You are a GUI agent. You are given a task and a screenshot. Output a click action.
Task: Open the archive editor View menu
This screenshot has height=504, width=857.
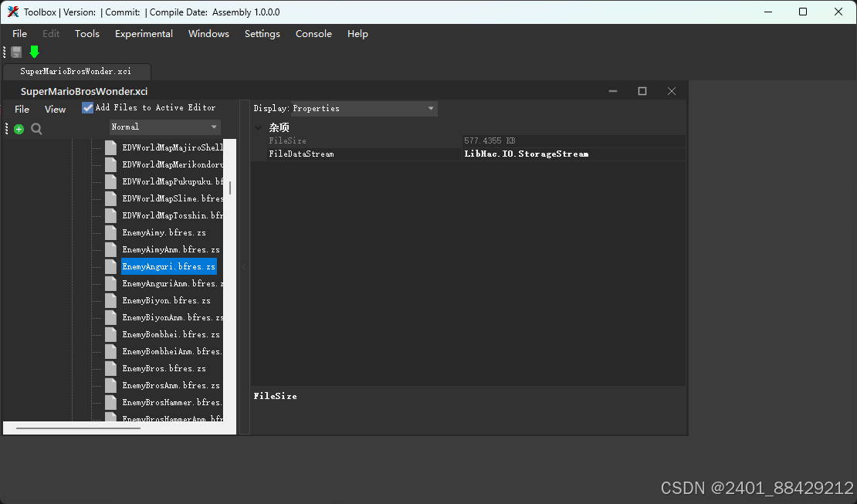55,110
